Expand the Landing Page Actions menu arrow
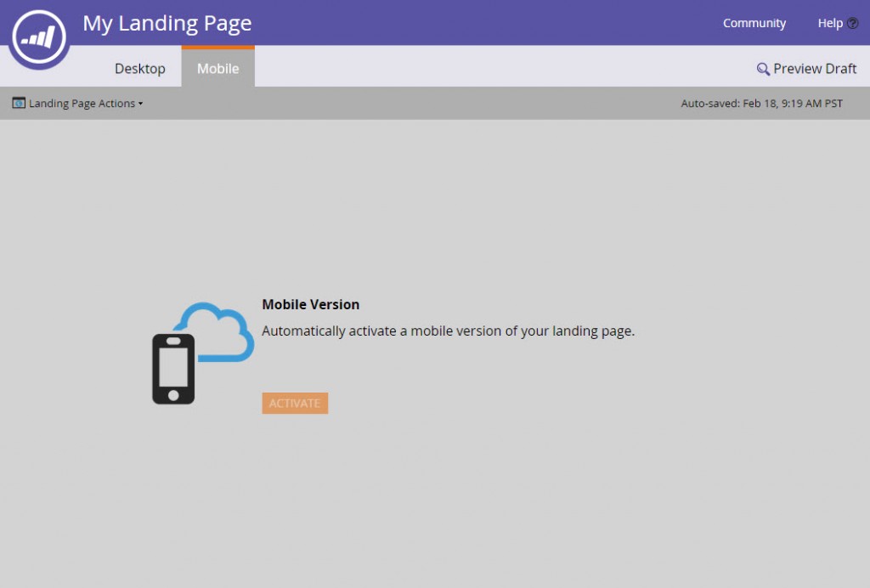 [138, 104]
